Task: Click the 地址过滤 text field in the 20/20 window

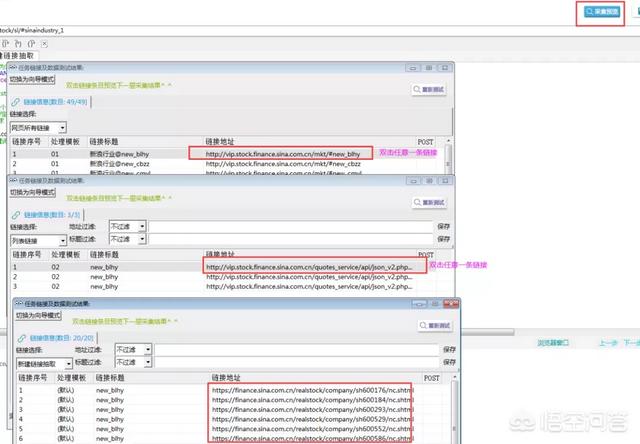Action: (296, 349)
